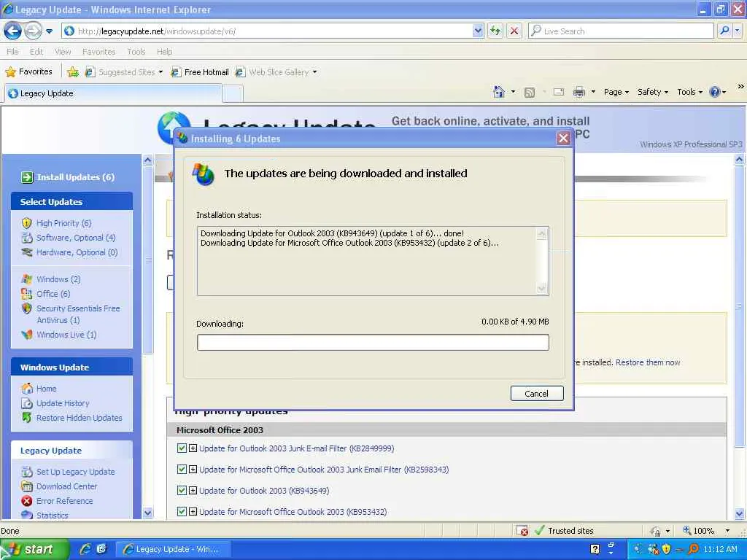Open the Tools command bar dropdown

point(690,92)
